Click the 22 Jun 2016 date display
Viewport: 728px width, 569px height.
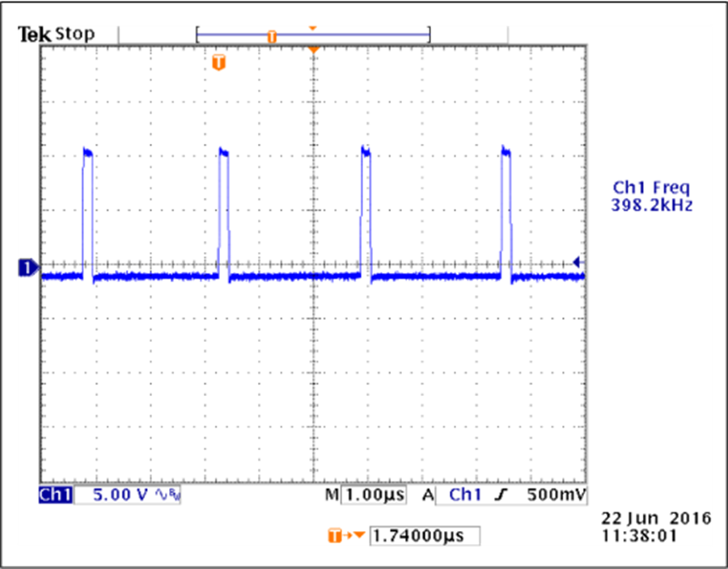655,517
